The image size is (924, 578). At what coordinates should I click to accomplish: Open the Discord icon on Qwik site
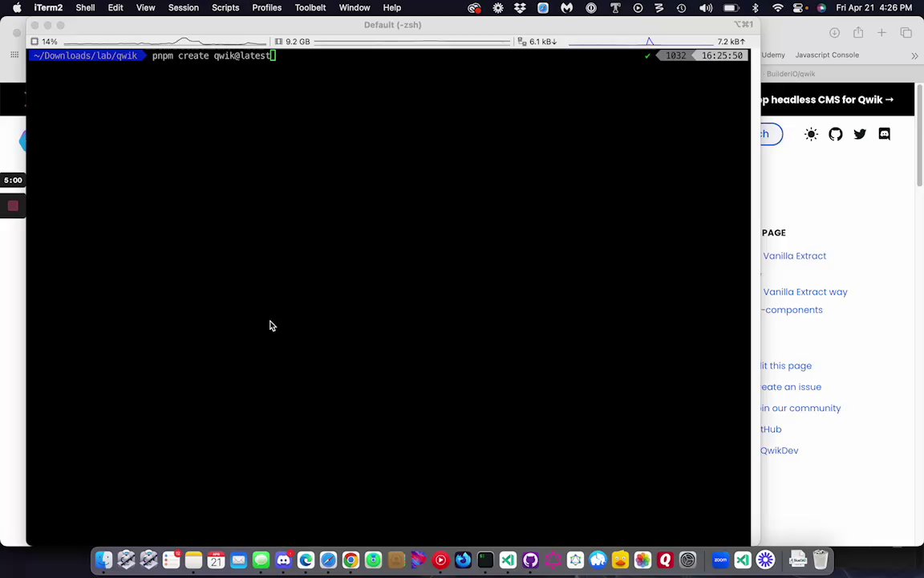[x=884, y=134]
